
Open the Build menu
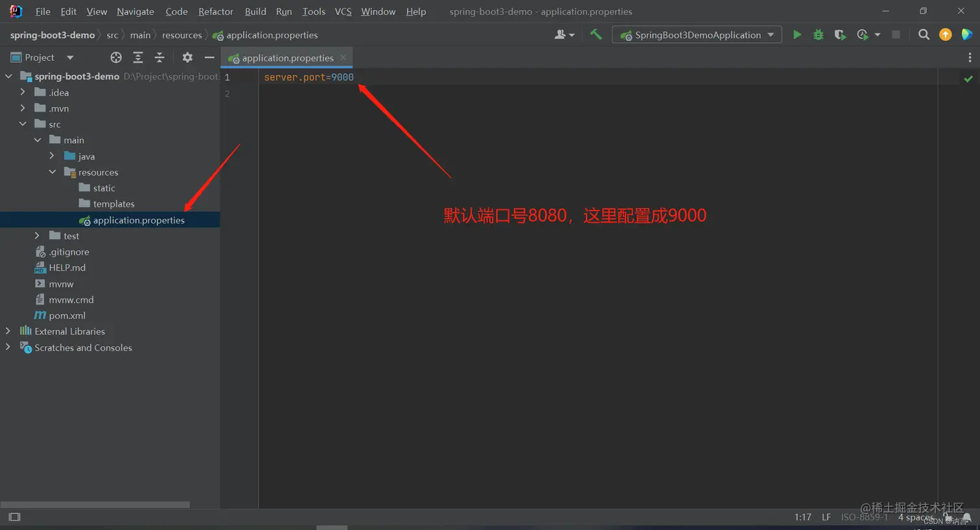tap(255, 12)
